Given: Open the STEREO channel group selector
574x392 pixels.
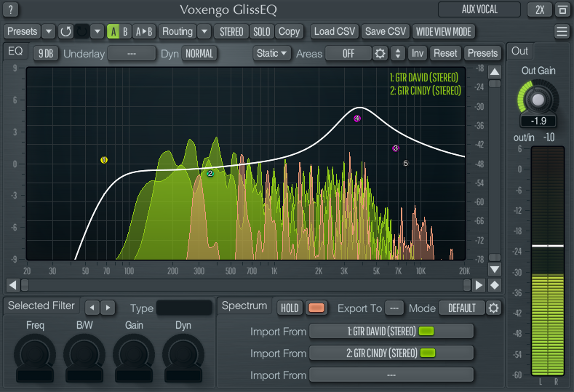Looking at the screenshot, I should click(x=231, y=31).
